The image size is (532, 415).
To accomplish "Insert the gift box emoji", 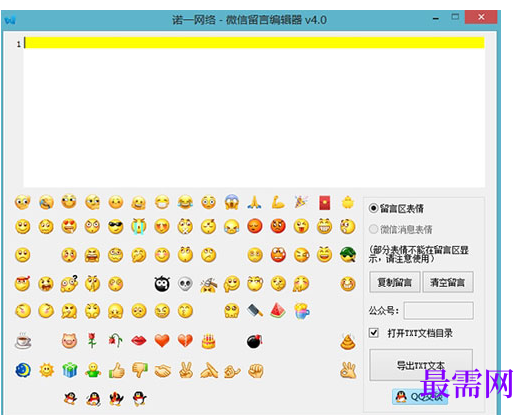I will pyautogui.click(x=70, y=370).
